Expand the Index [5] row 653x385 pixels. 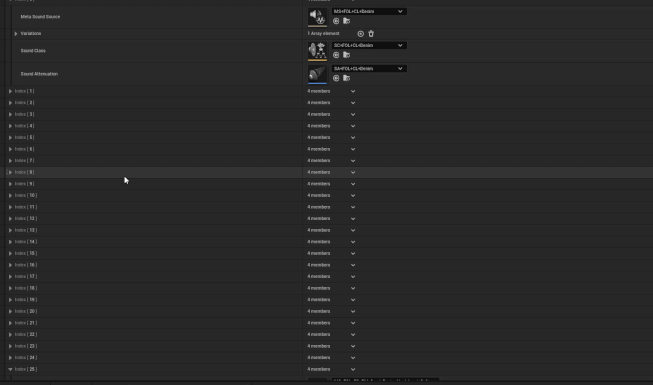10,138
